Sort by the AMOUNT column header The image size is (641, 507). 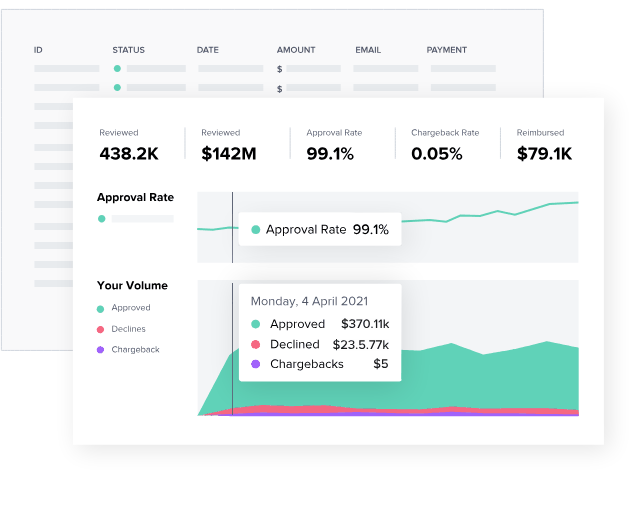[296, 50]
